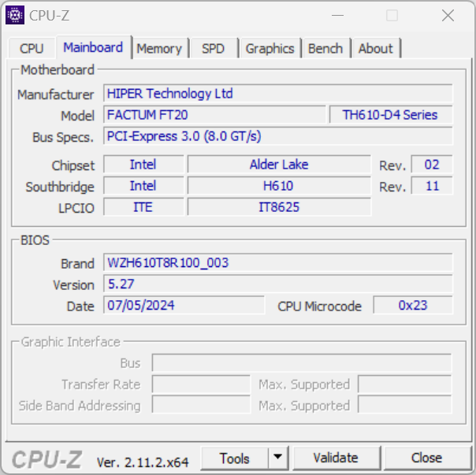
Task: Click the IT8625 LPCIO value
Action: point(279,207)
